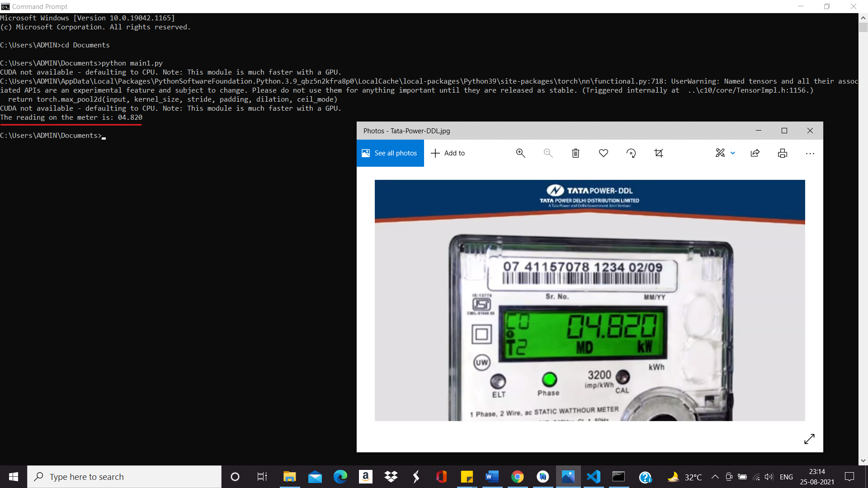
Task: Delete the Tata-Power-DDL photo
Action: (x=576, y=153)
